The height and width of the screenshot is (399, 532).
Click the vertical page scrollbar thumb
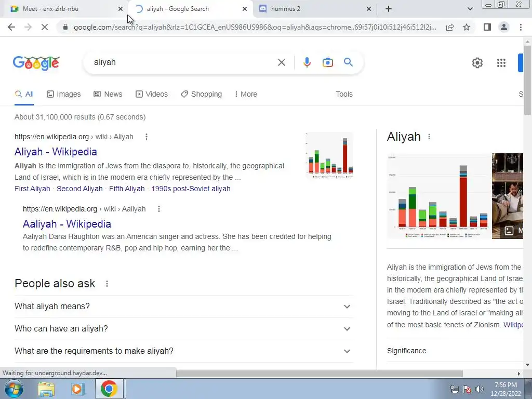pyautogui.click(x=527, y=80)
